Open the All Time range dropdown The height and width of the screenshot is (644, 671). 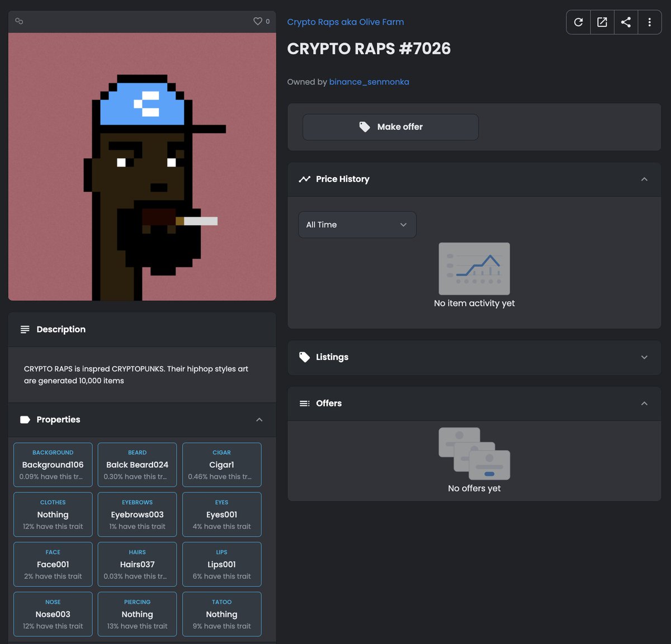pos(357,225)
